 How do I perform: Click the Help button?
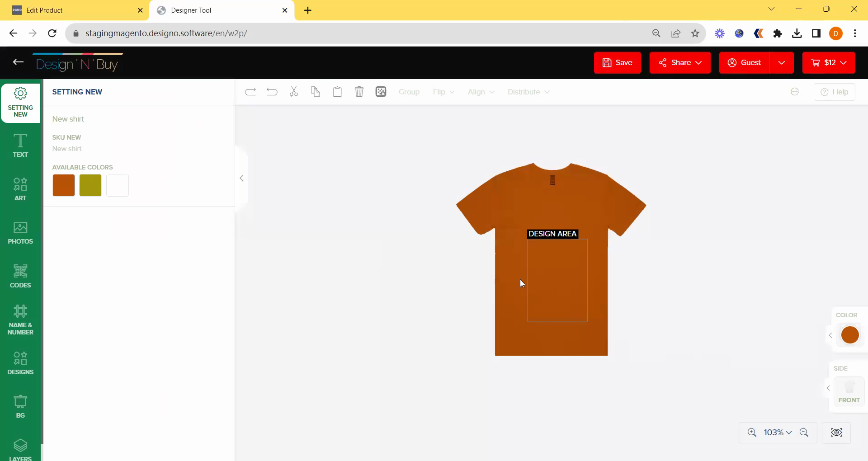(x=834, y=92)
